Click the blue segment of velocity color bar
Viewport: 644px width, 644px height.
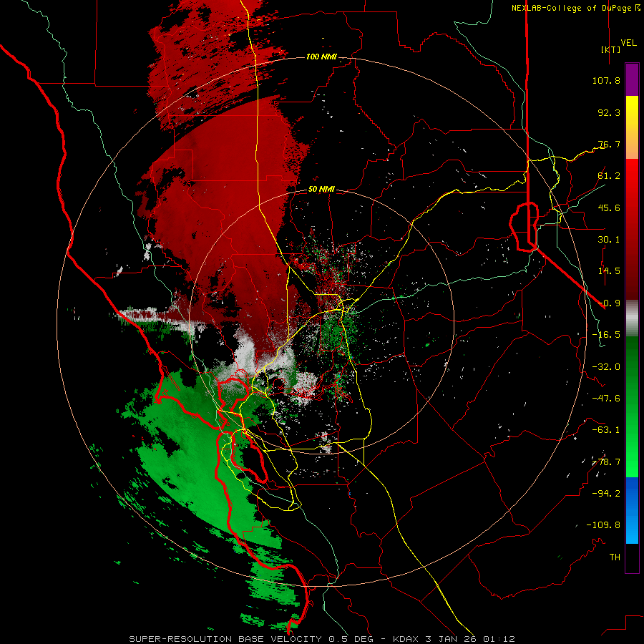point(632,510)
